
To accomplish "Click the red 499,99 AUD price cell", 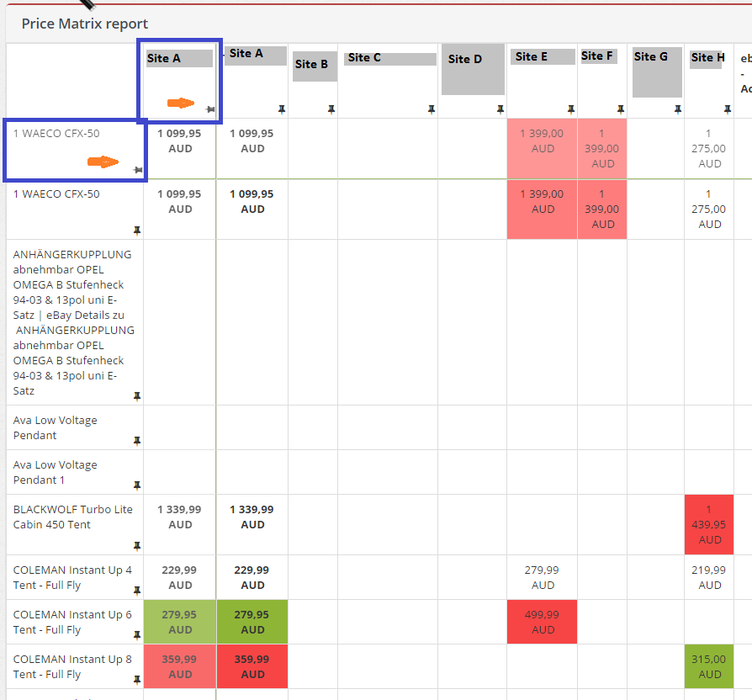I will pyautogui.click(x=542, y=622).
